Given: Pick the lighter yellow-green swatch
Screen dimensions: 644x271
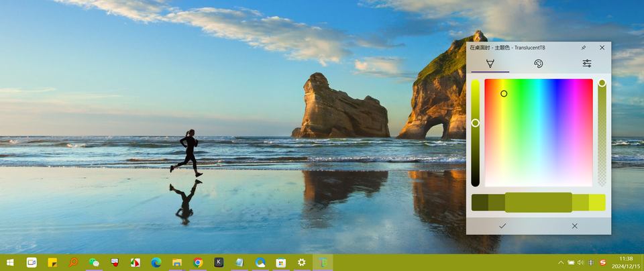Looking at the screenshot, I should click(580, 203).
